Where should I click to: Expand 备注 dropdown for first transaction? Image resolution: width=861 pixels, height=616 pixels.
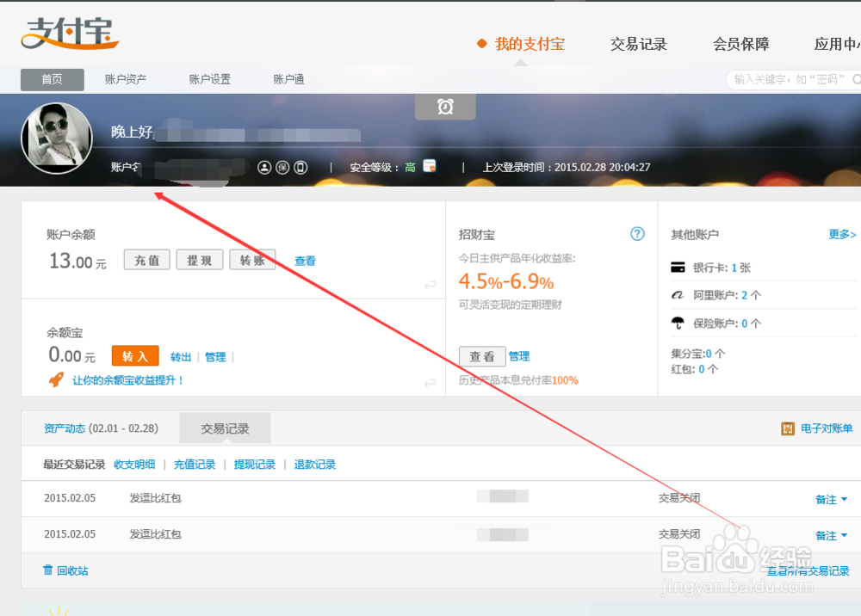coord(831,499)
